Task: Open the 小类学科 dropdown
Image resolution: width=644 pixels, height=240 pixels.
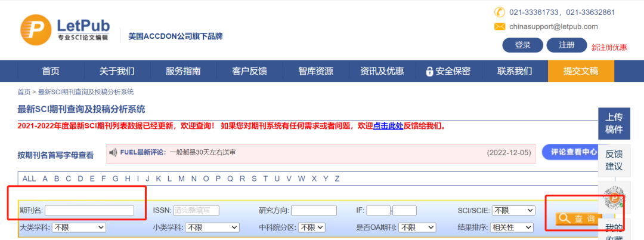Action: (x=212, y=227)
